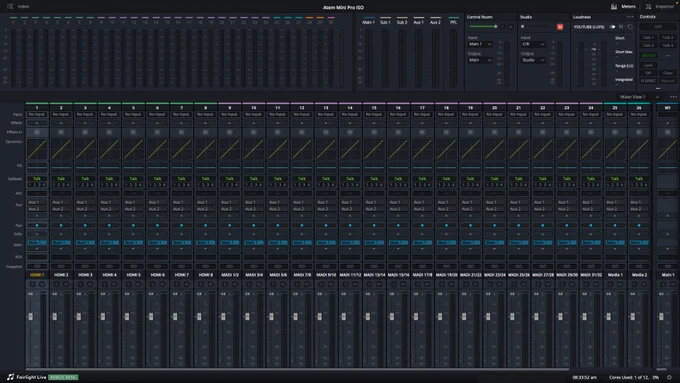Open the No Input selector on channel 25

coord(615,115)
